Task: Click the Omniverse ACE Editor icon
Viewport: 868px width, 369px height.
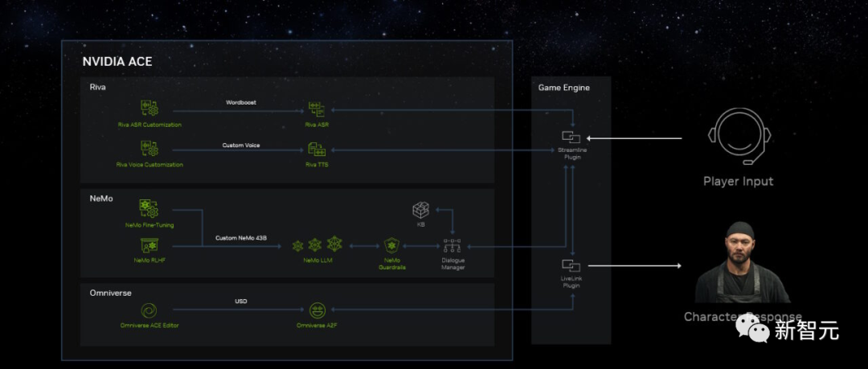Action: pos(149,311)
